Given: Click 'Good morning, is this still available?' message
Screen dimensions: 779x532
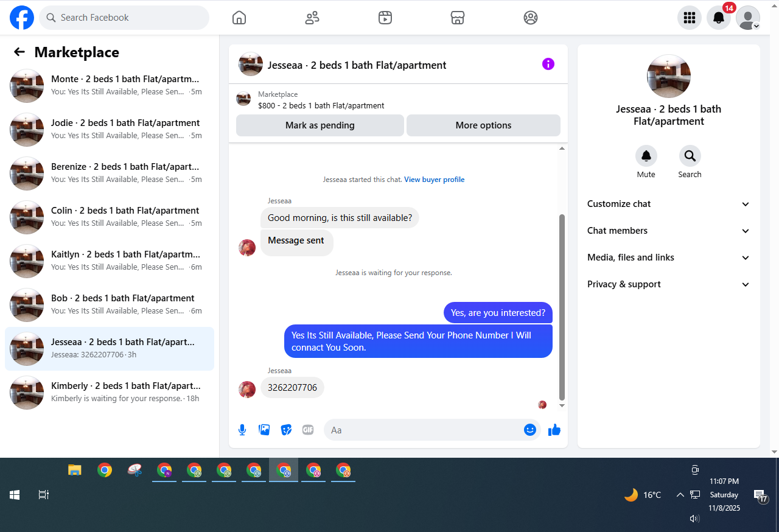Looking at the screenshot, I should pos(340,218).
